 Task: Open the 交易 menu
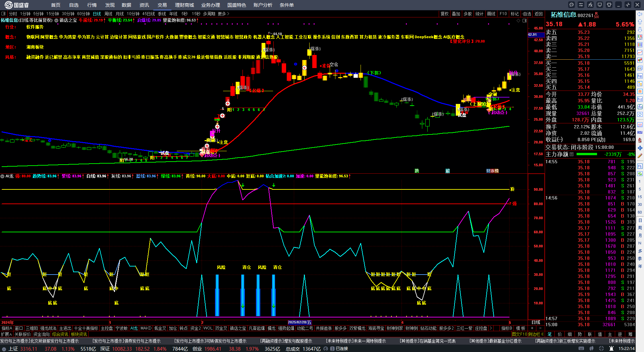click(x=162, y=5)
